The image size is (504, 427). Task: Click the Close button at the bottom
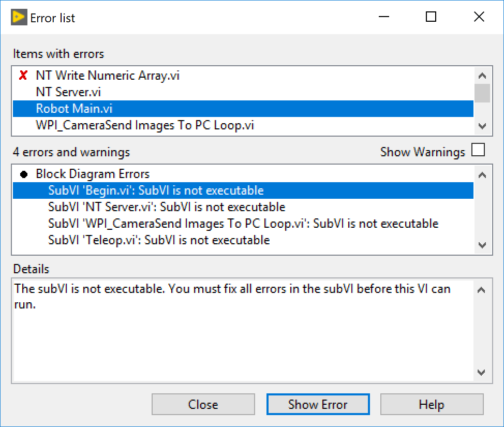click(203, 404)
